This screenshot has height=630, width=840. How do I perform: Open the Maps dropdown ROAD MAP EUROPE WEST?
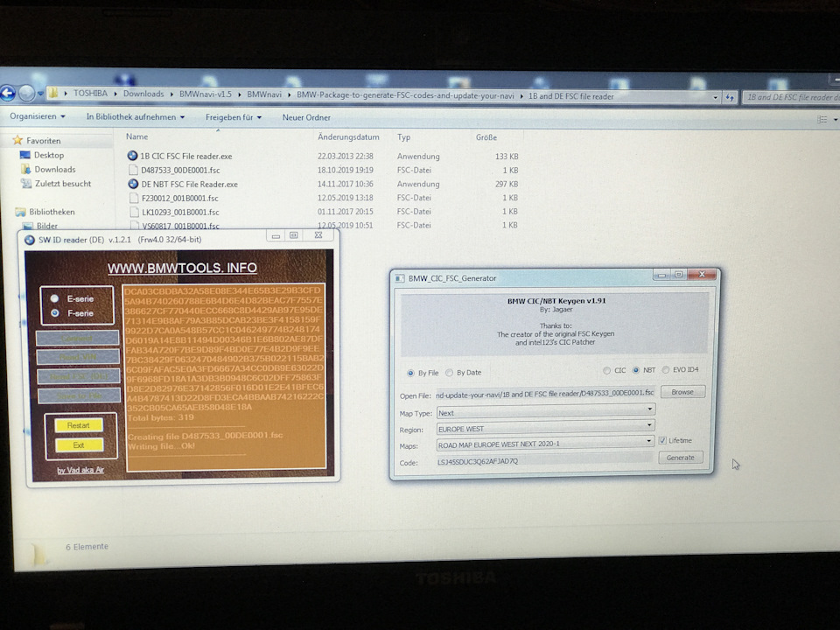[x=545, y=444]
